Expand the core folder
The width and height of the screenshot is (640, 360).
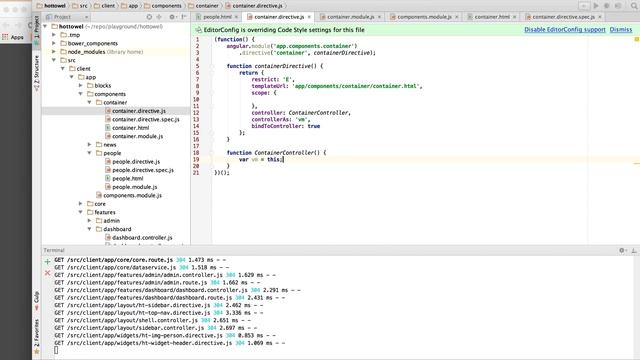(x=81, y=204)
